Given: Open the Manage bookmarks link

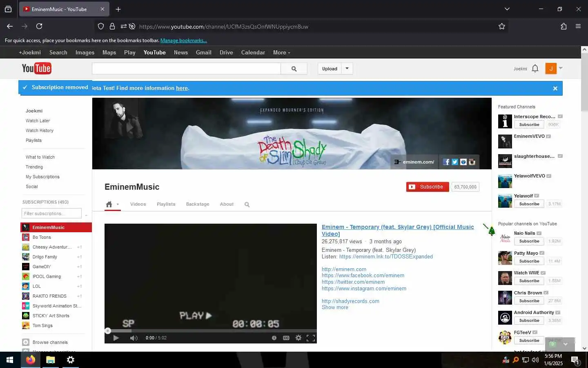Looking at the screenshot, I should pos(184,40).
